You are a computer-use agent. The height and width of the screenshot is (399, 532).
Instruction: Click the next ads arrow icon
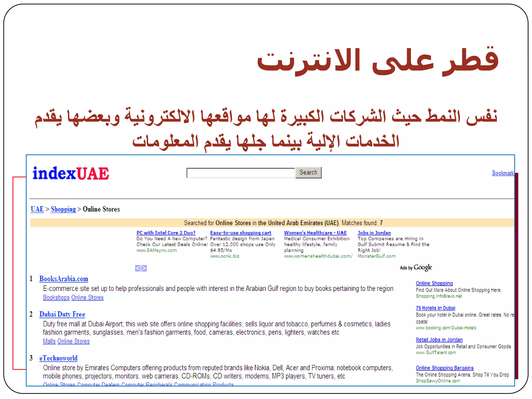[144, 268]
